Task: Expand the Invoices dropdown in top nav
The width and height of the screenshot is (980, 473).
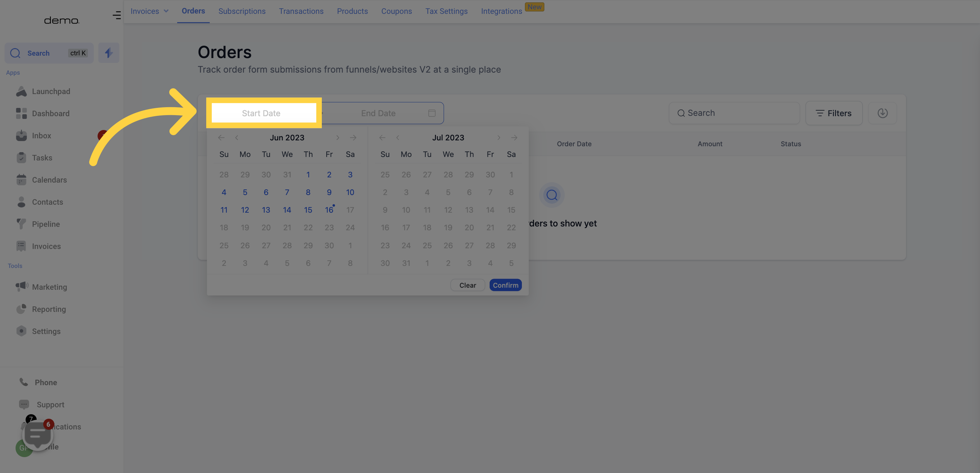Action: coord(149,11)
